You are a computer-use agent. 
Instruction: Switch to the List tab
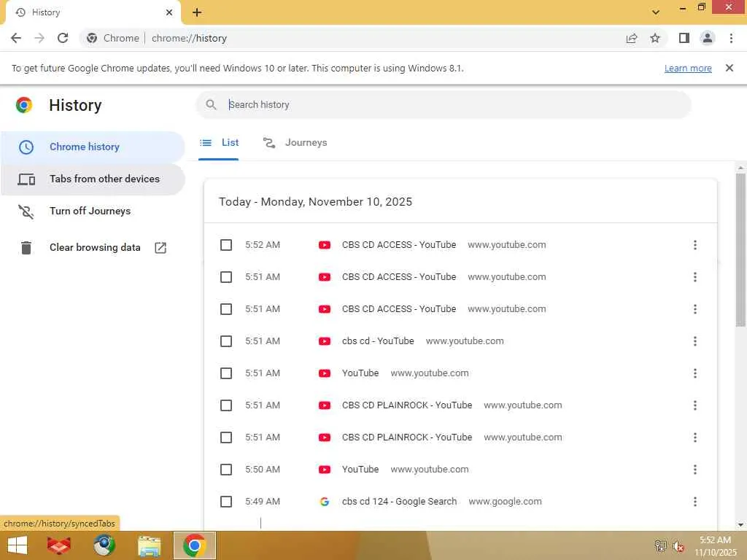click(x=219, y=142)
